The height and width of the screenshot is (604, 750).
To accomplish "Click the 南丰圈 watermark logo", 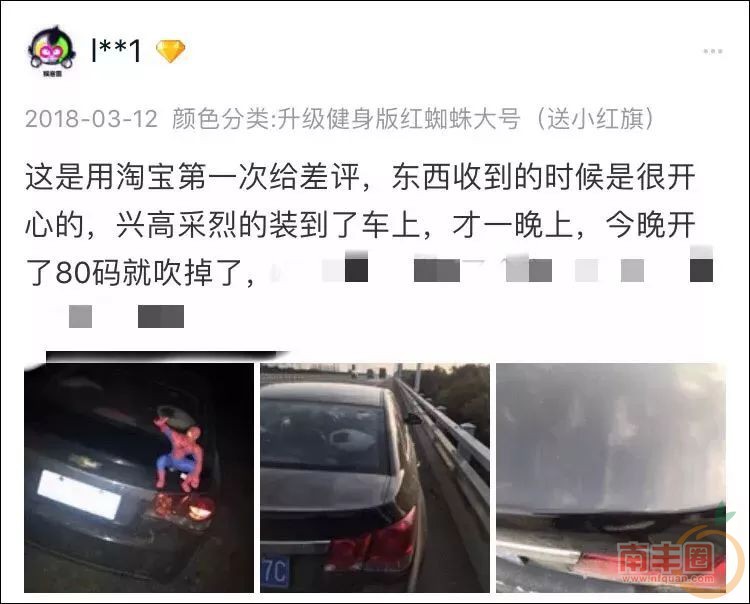I will click(666, 557).
